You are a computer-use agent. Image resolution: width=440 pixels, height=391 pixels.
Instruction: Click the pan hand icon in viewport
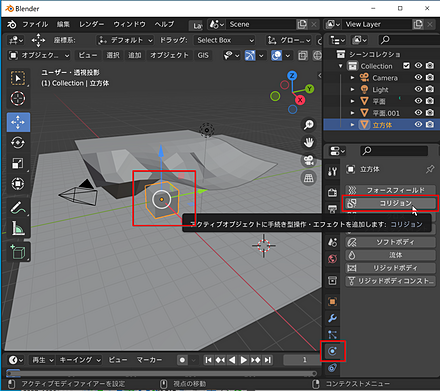coord(308,142)
